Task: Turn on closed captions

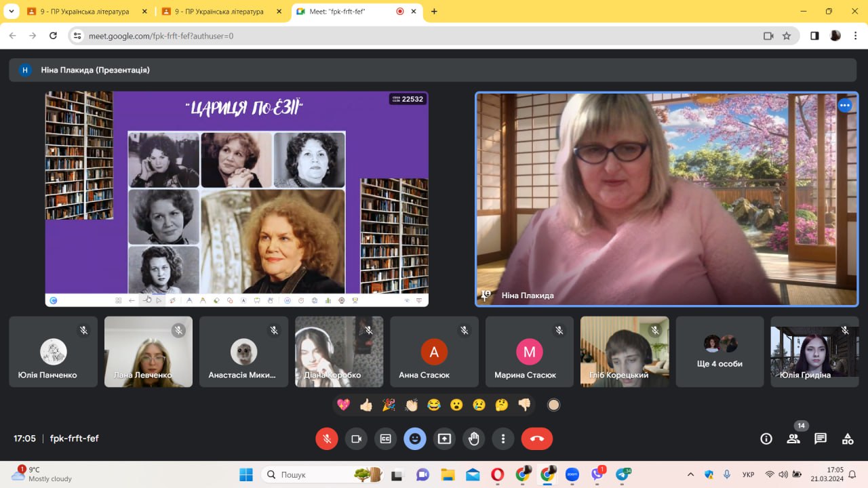Action: coord(385,439)
